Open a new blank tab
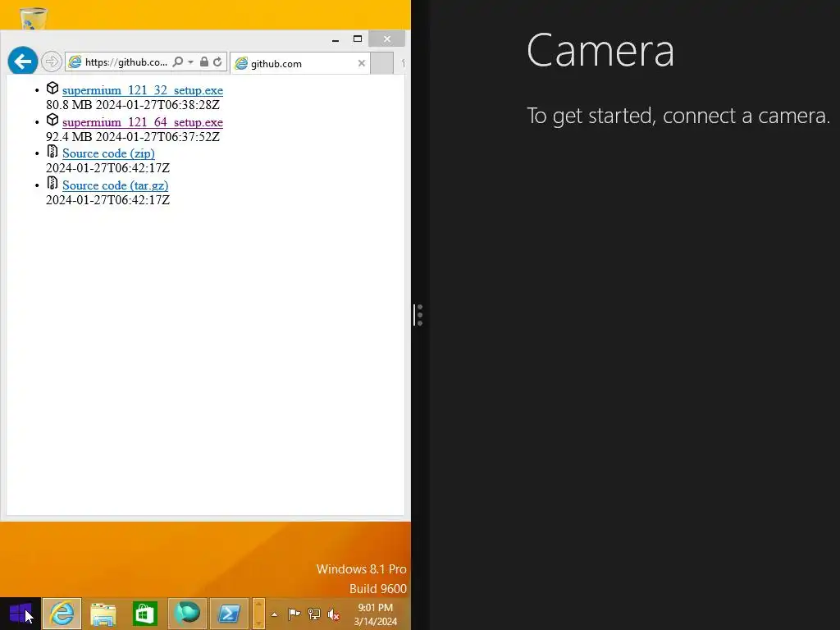This screenshot has width=840, height=630. coord(382,63)
